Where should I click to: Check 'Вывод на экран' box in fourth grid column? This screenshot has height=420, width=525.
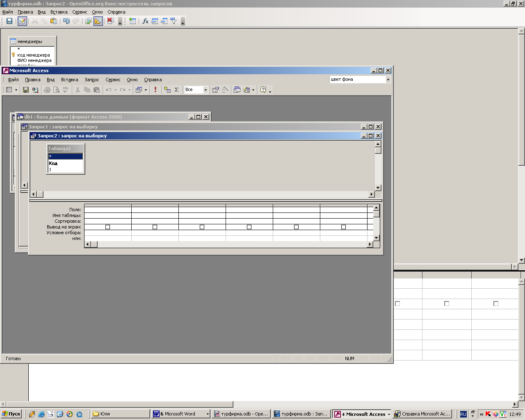coord(249,227)
